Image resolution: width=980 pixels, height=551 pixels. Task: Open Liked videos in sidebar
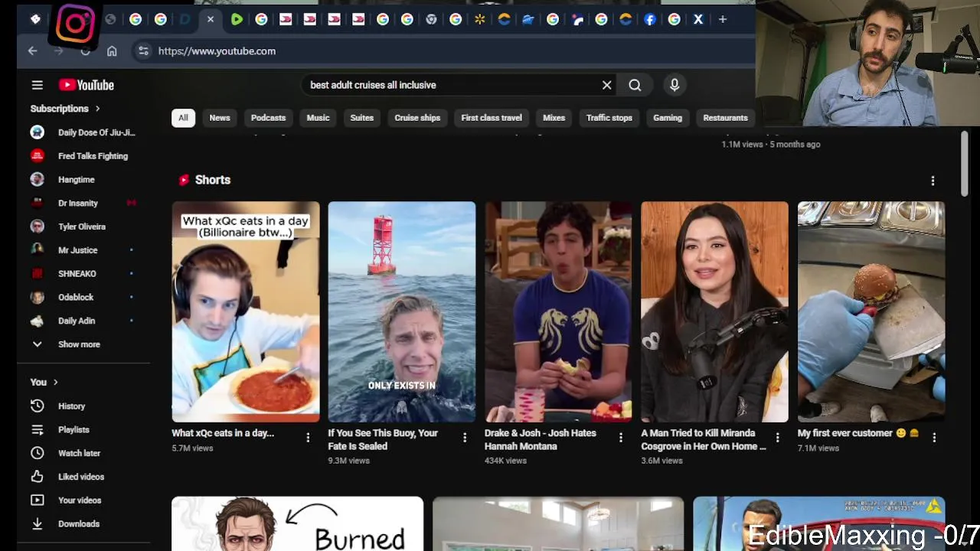click(82, 476)
